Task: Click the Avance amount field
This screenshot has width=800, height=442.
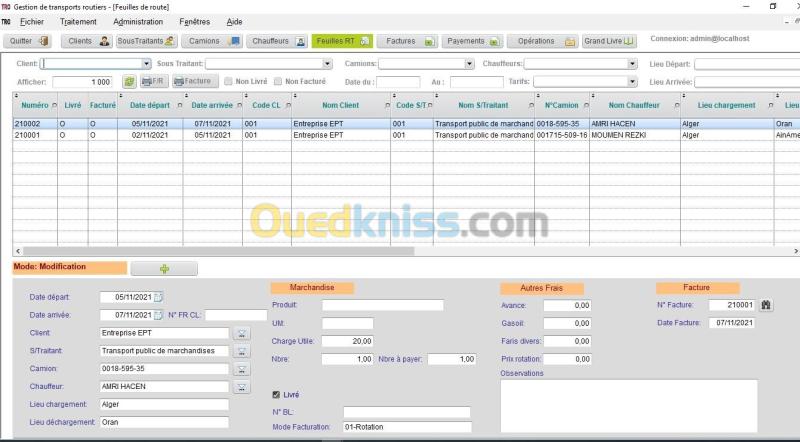Action: point(567,305)
